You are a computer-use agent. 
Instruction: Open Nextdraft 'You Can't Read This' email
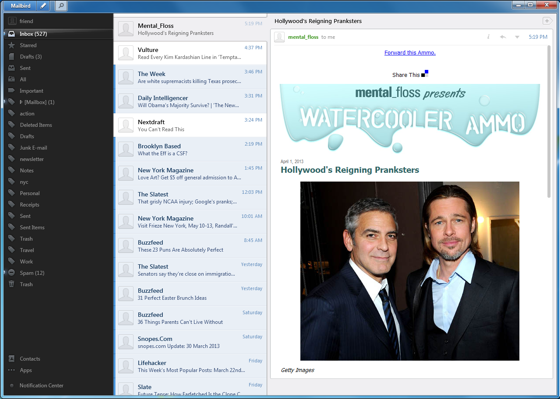190,125
